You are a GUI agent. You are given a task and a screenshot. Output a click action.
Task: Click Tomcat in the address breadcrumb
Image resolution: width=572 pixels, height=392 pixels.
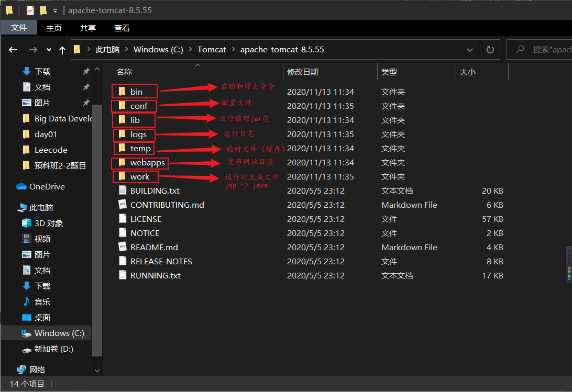tap(212, 50)
